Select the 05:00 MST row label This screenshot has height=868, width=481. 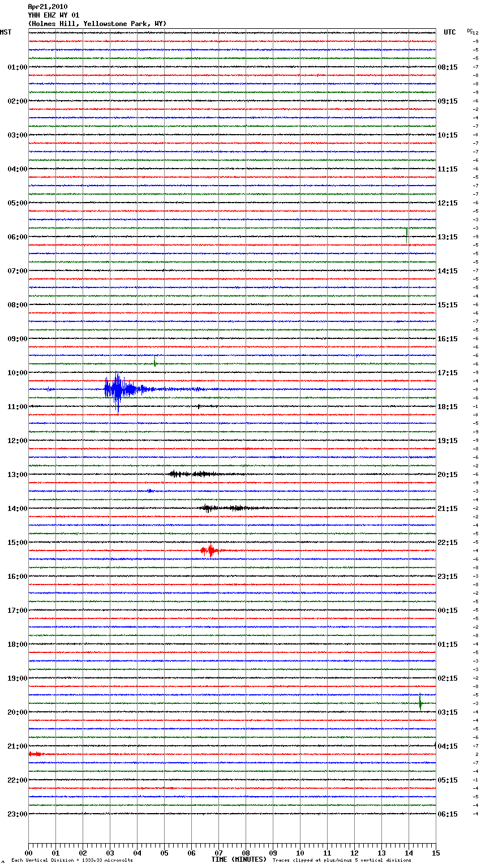point(18,203)
